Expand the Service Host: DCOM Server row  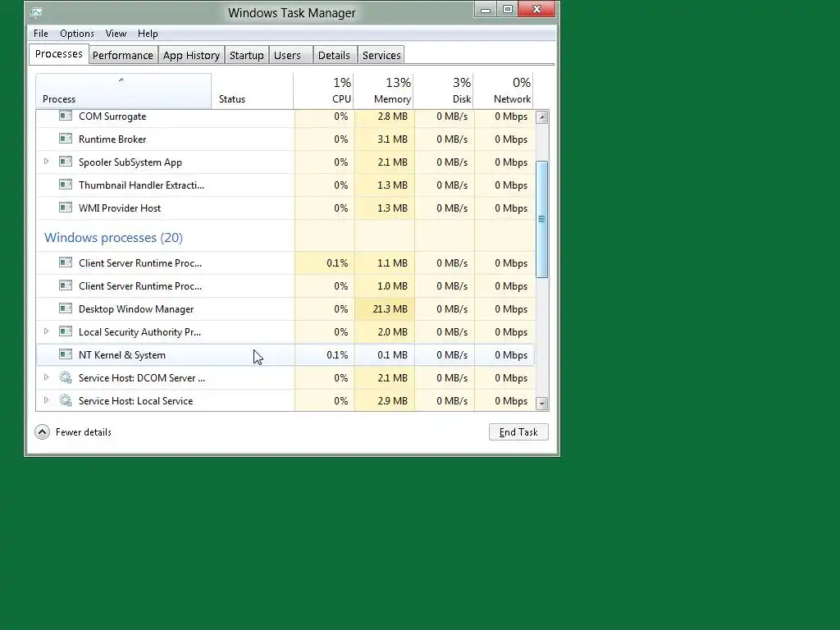coord(47,377)
